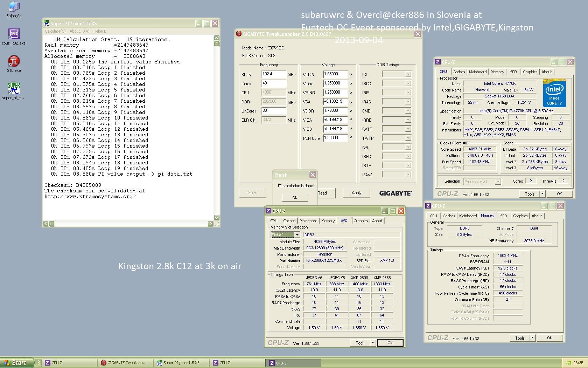Screen dimensions: 588x368
Task: Open the About menu in Super PI
Action: point(79,31)
